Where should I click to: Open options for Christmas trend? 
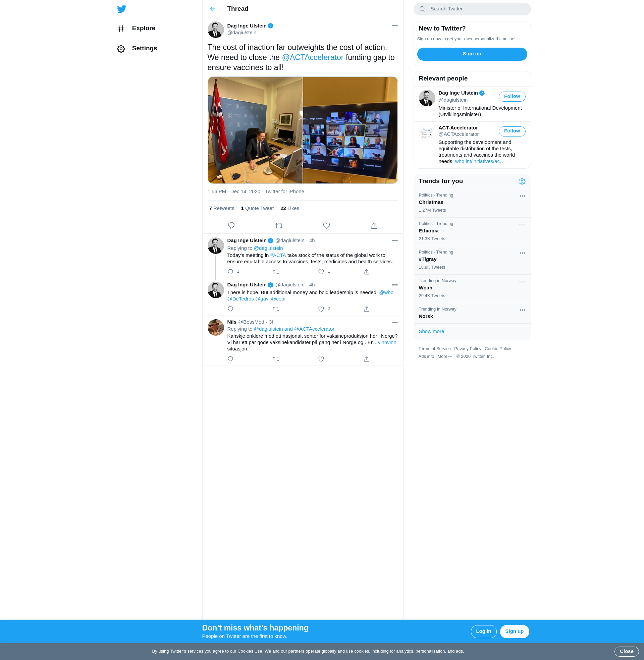522,196
